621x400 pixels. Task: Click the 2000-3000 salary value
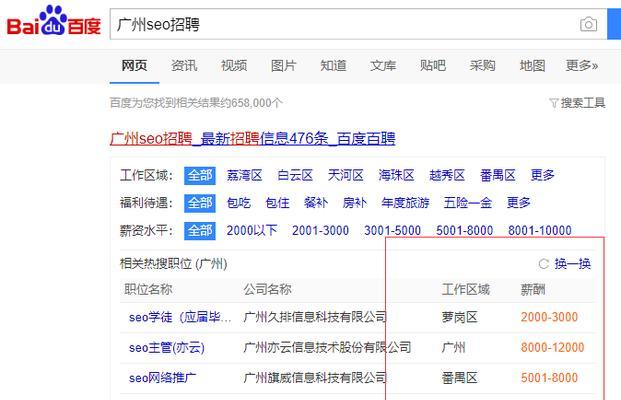[x=549, y=317]
